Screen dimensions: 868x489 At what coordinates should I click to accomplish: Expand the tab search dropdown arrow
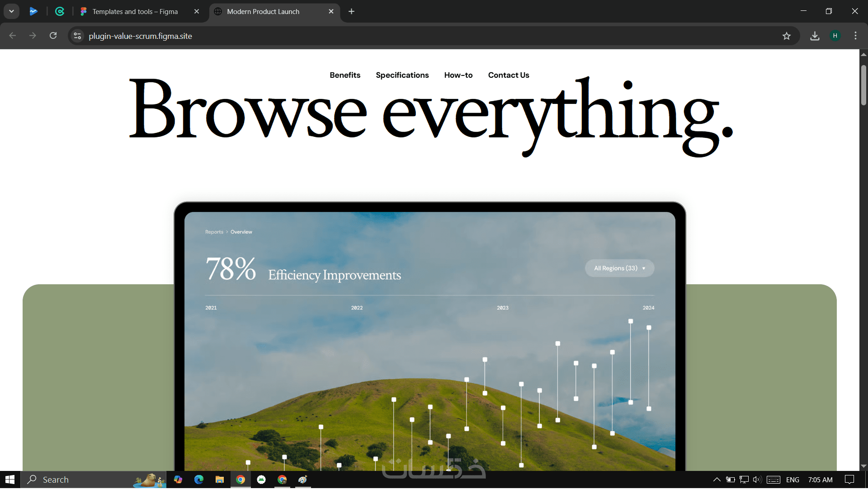pos(11,11)
